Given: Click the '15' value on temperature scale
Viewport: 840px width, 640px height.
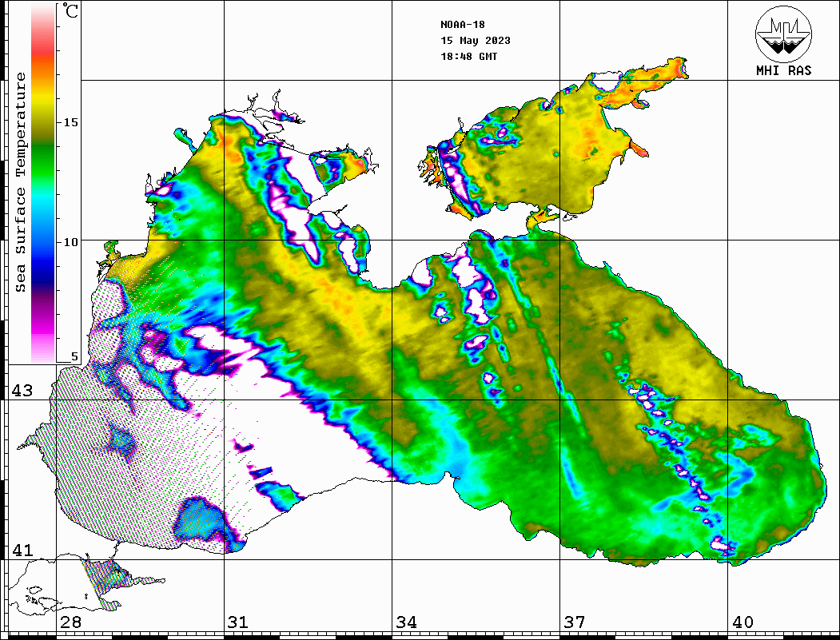Looking at the screenshot, I should point(70,122).
